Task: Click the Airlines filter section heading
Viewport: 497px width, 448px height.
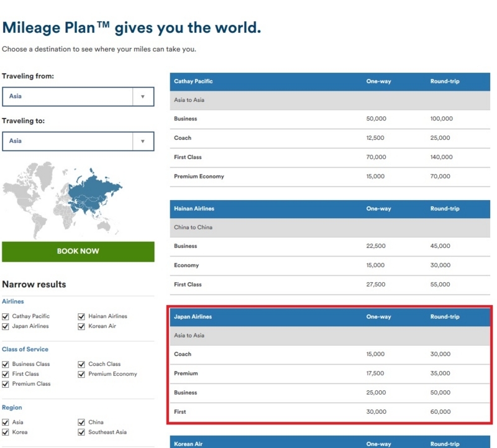Action: tap(12, 301)
